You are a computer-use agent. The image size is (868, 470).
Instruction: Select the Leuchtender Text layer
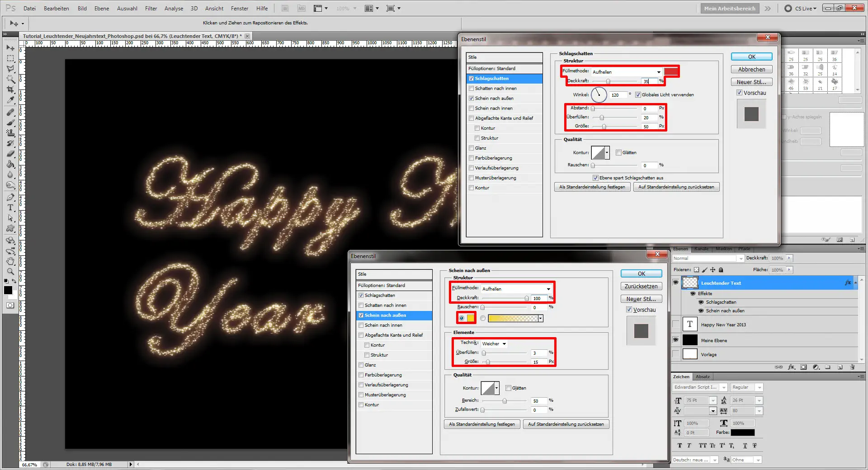721,283
